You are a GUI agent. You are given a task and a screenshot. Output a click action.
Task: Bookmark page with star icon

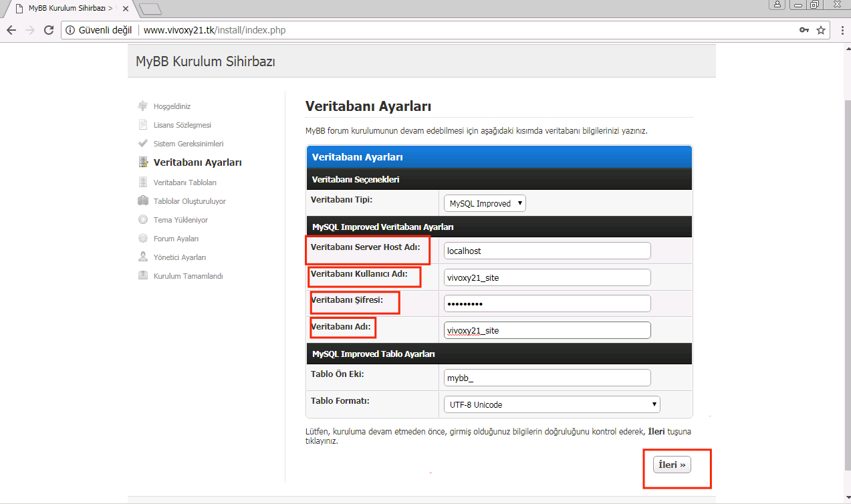[821, 30]
